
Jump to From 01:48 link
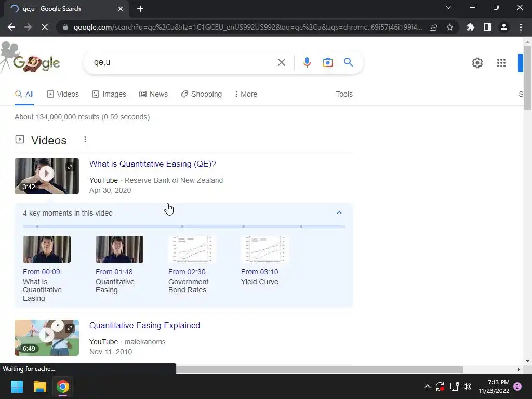114,272
